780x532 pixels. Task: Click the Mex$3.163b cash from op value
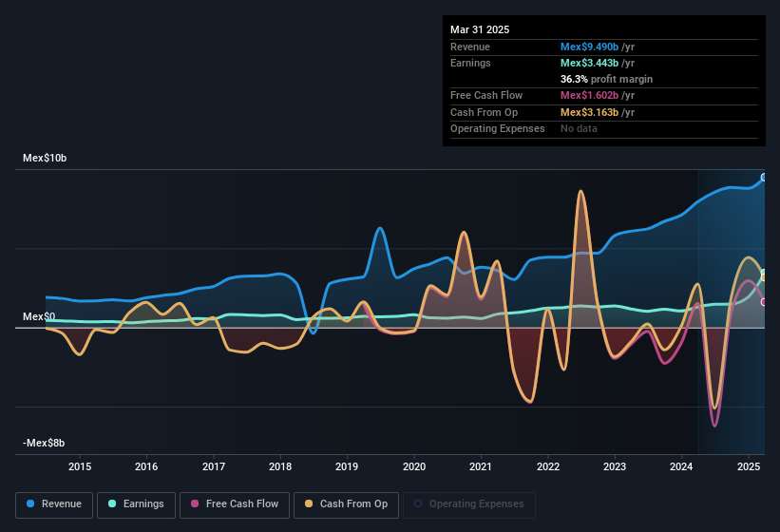click(x=589, y=112)
